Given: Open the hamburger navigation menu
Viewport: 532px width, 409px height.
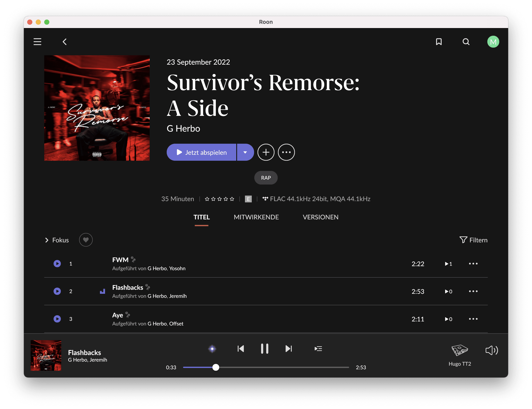Looking at the screenshot, I should pos(37,42).
